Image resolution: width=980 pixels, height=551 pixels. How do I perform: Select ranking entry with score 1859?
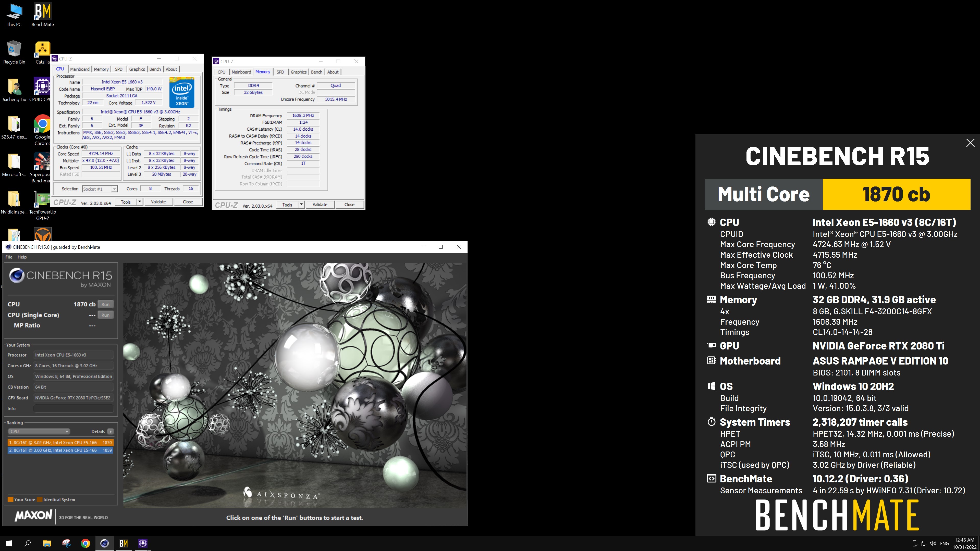click(x=60, y=450)
